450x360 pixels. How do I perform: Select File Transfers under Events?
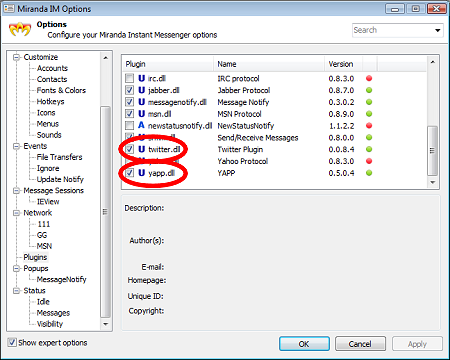(x=59, y=157)
